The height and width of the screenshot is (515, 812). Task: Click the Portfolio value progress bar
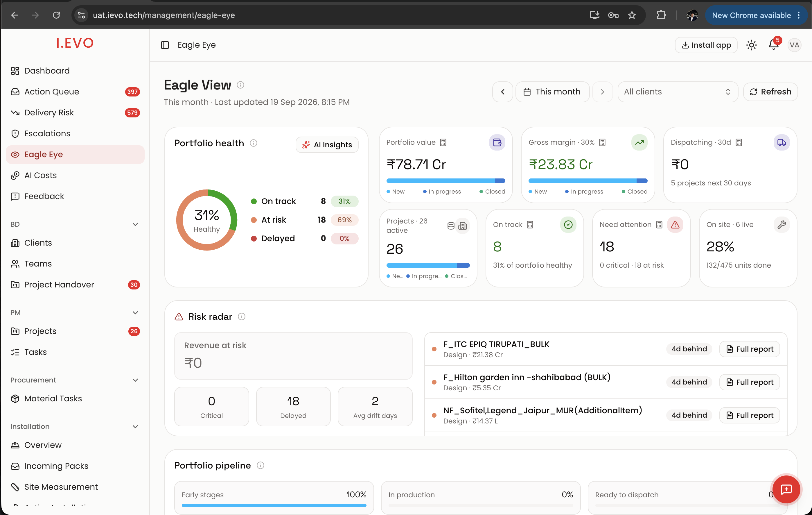click(x=445, y=181)
